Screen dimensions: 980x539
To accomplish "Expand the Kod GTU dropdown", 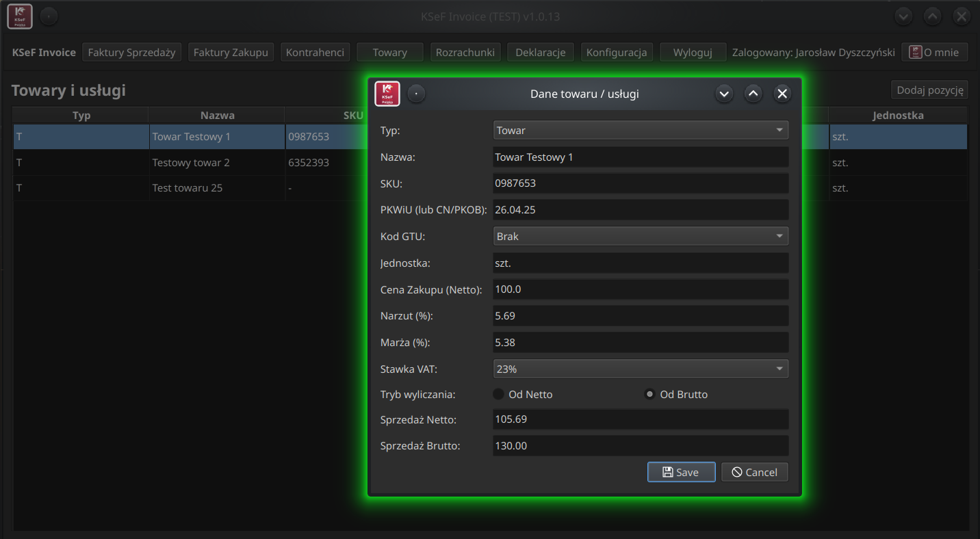I will (x=640, y=236).
